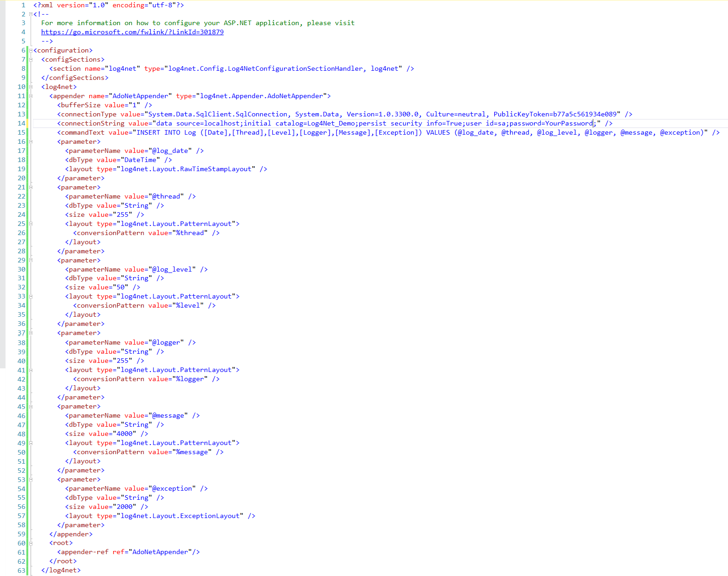Collapse the layout element at line 33
The width and height of the screenshot is (728, 576).
tap(31, 296)
